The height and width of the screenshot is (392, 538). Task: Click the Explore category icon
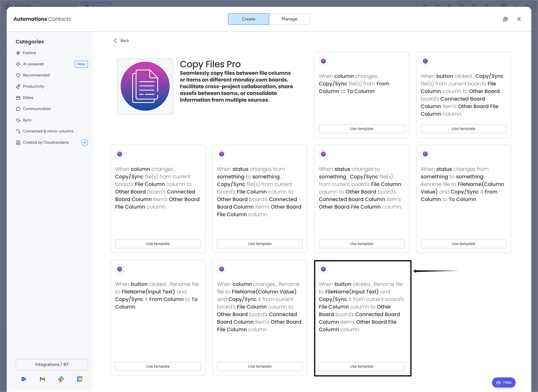pos(18,53)
